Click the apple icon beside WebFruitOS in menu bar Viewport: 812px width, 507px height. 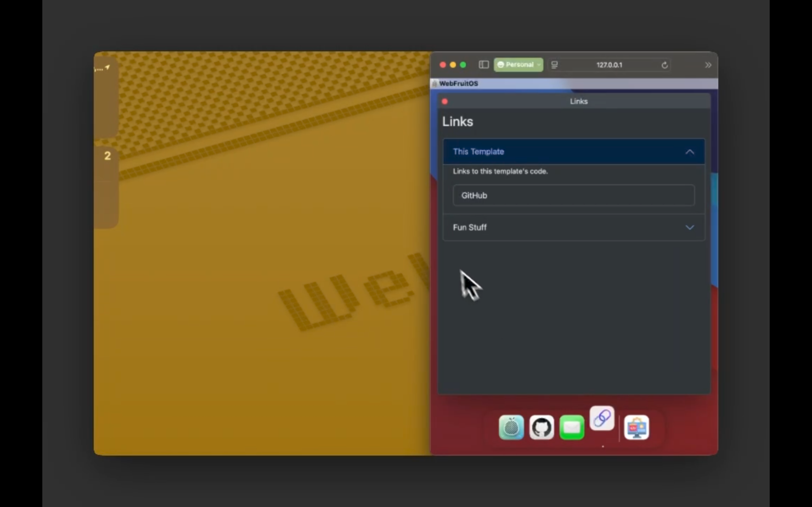434,83
